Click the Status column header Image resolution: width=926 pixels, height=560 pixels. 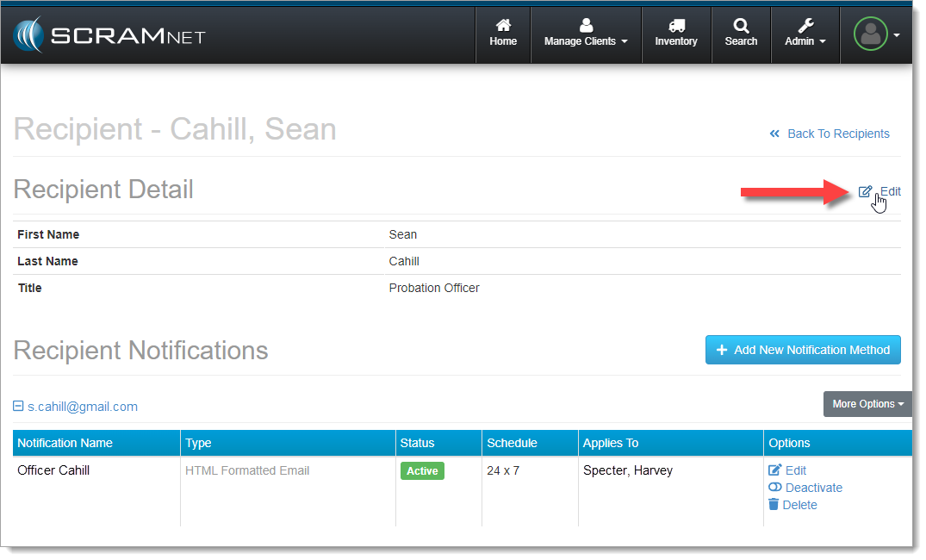point(418,443)
